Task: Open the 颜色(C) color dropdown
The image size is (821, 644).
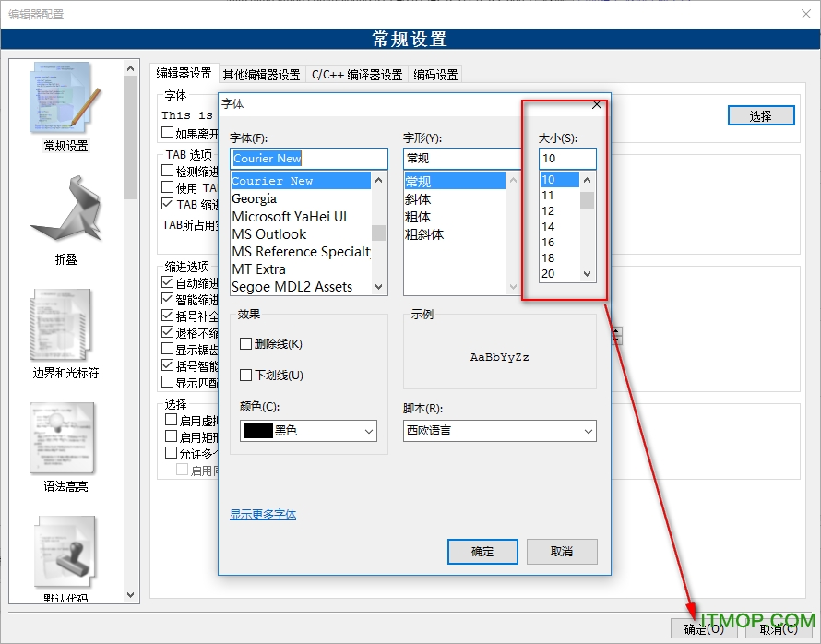Action: 308,431
